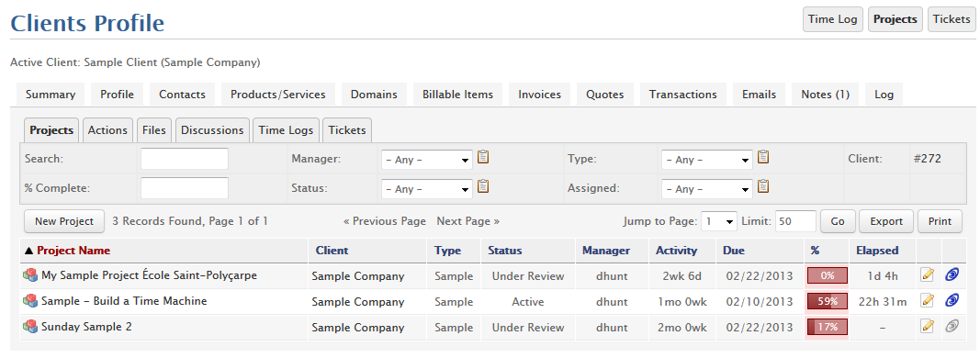Image resolution: width=980 pixels, height=358 pixels.
Task: Click the 59% progress bar
Action: (x=828, y=301)
